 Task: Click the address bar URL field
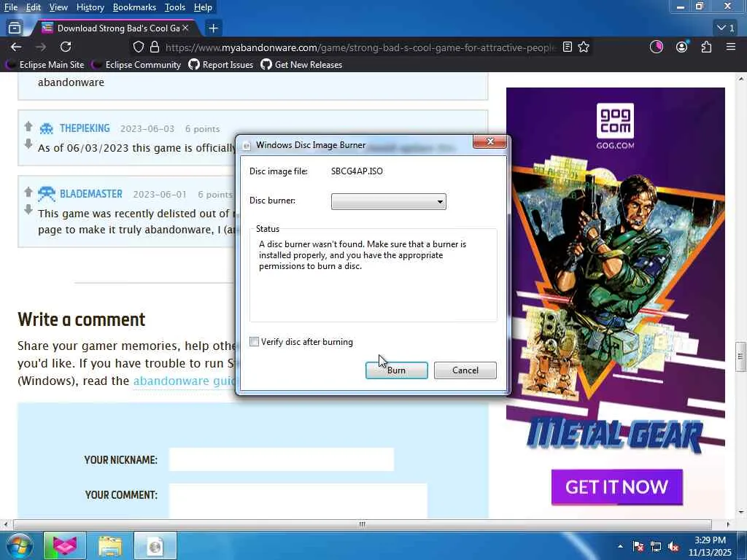point(360,47)
